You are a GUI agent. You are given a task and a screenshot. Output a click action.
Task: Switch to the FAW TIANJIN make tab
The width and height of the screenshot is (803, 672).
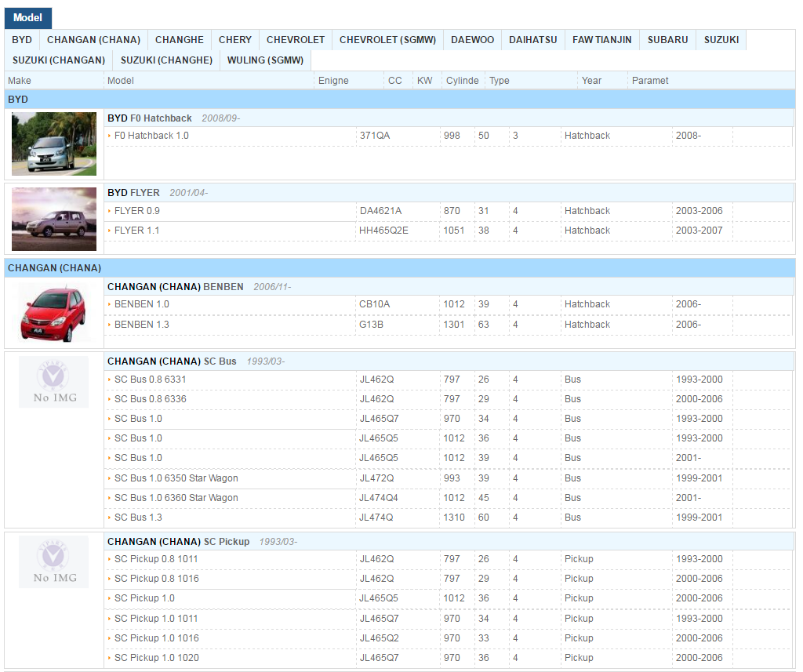tap(601, 40)
